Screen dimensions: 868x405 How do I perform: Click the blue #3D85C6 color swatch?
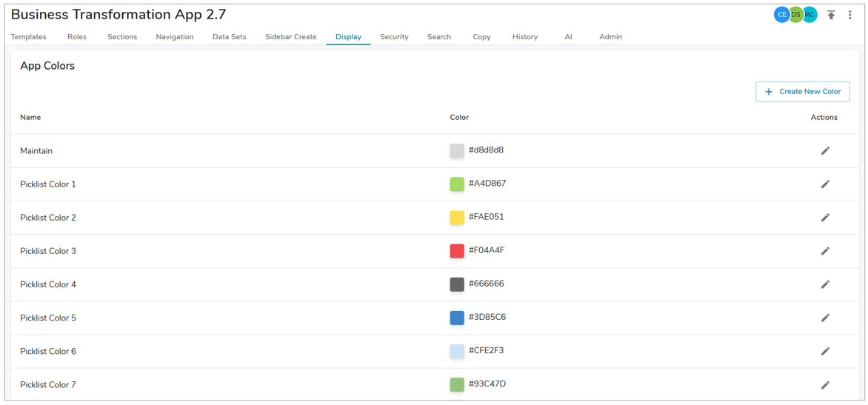pos(457,318)
